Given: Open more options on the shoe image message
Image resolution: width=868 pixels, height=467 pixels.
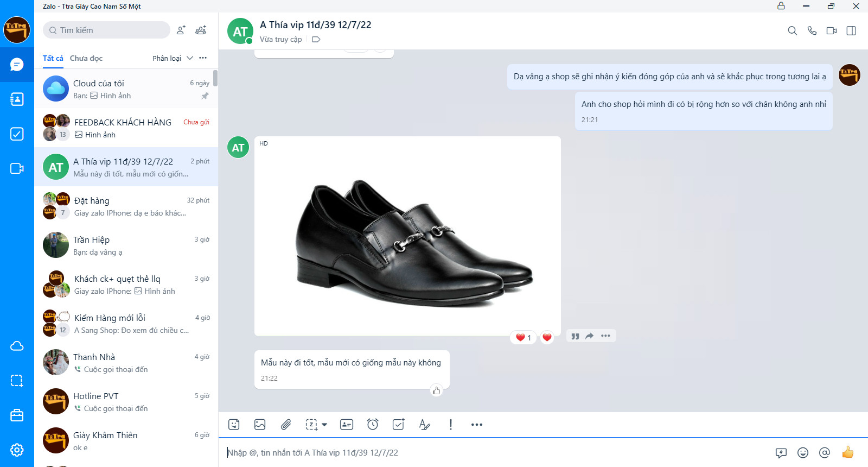Looking at the screenshot, I should pyautogui.click(x=605, y=336).
